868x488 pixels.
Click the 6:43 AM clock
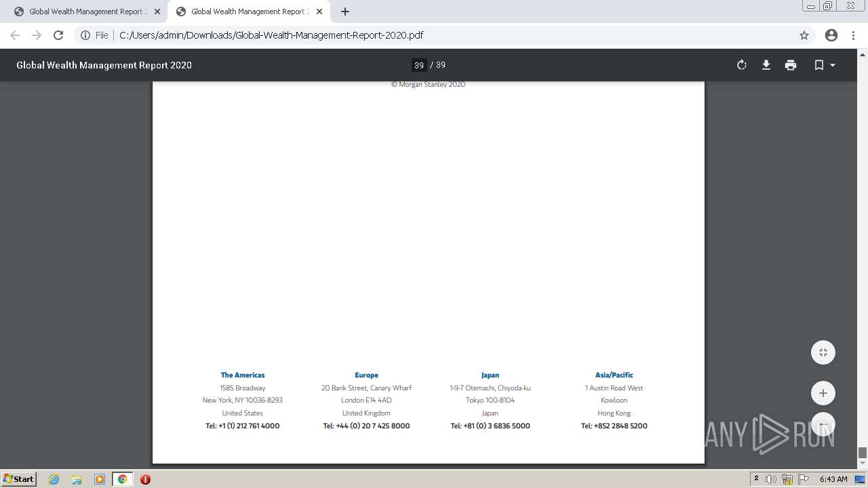tap(833, 479)
